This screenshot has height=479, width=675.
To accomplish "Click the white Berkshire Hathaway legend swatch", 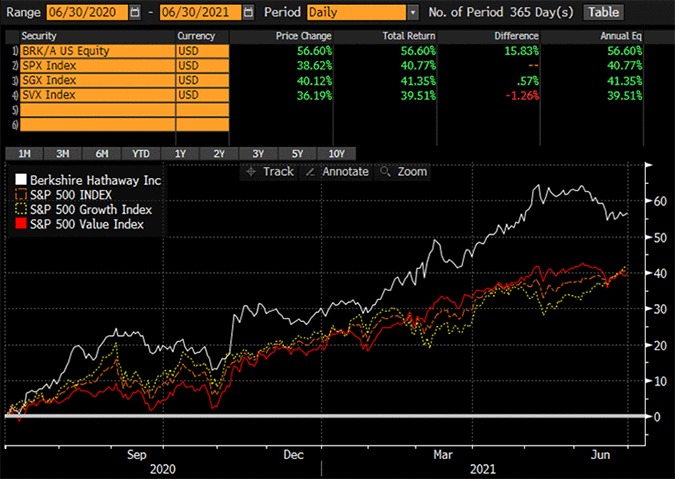I will point(21,179).
